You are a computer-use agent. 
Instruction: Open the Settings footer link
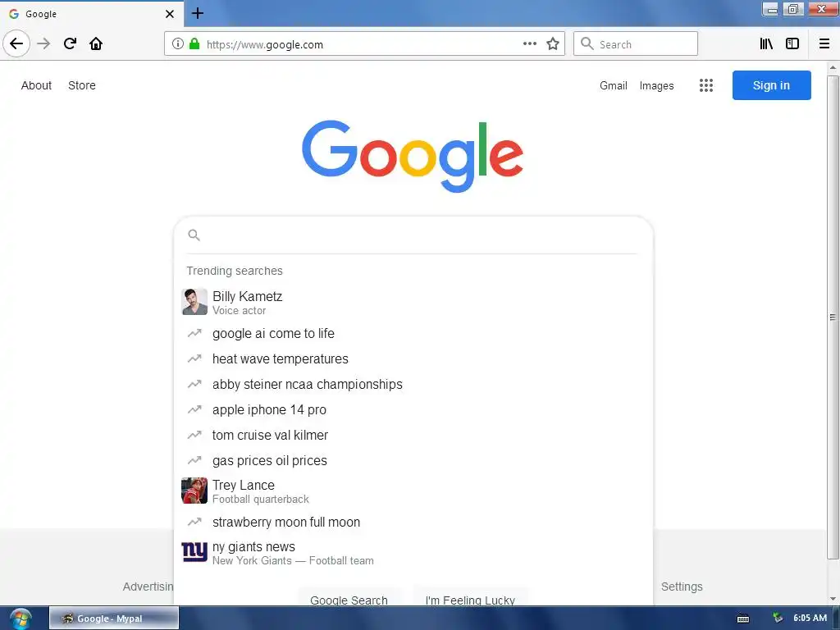pyautogui.click(x=682, y=587)
